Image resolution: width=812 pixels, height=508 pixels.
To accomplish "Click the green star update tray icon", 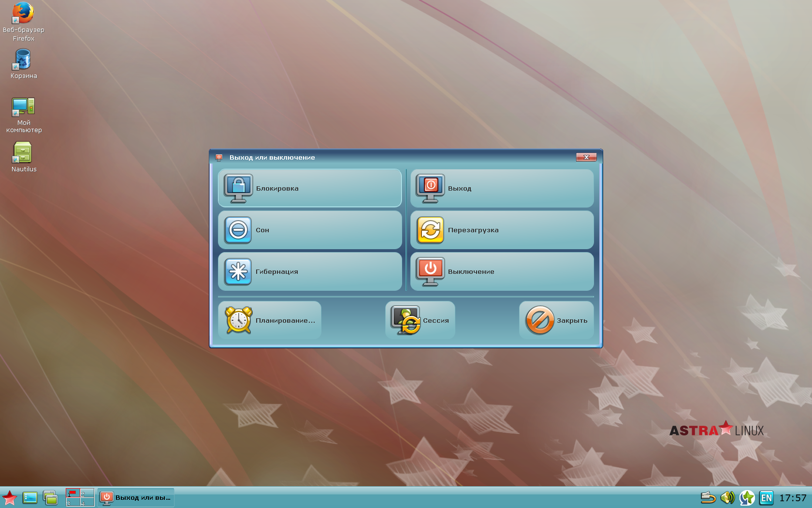I will tap(747, 497).
